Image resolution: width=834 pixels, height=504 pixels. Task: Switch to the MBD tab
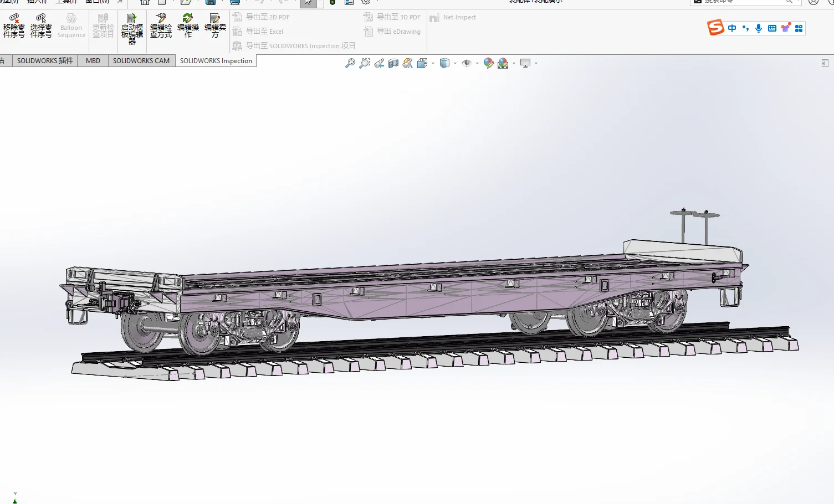pyautogui.click(x=93, y=61)
